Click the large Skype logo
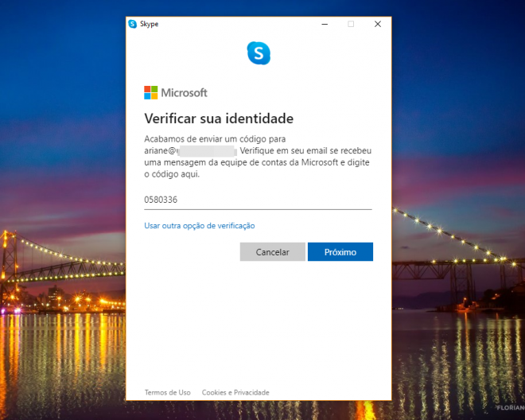 (259, 53)
